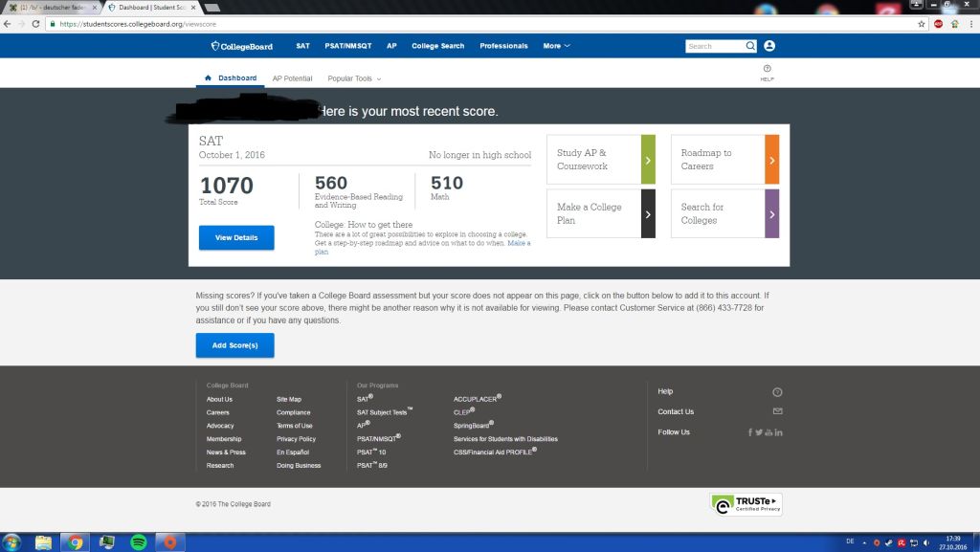The width and height of the screenshot is (980, 552).
Task: Open the ACCUPLACER footer link
Action: [477, 398]
